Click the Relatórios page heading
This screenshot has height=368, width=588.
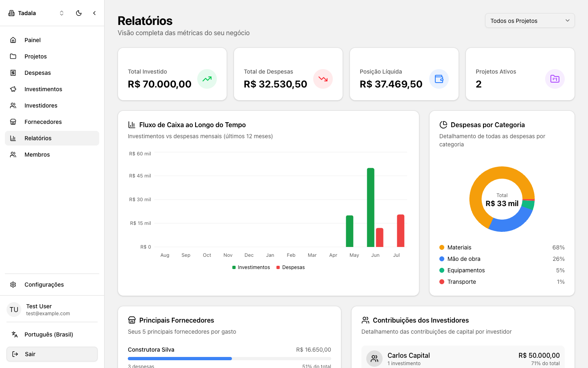pos(145,20)
